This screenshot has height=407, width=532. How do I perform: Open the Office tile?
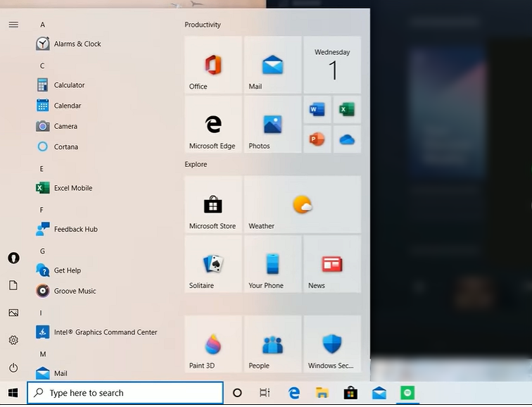coord(213,65)
